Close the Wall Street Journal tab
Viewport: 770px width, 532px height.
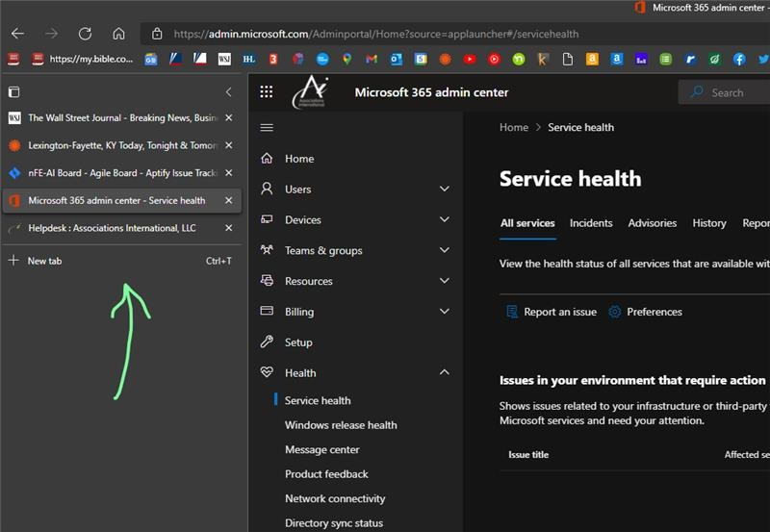pos(229,117)
